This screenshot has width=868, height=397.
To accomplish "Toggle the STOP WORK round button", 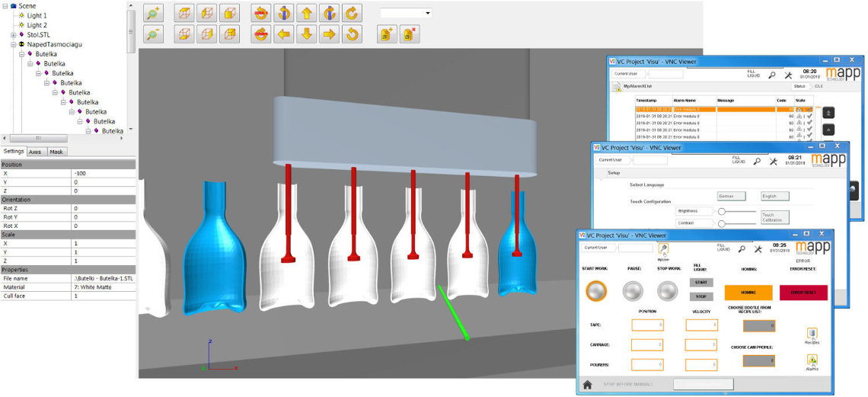I will (667, 291).
